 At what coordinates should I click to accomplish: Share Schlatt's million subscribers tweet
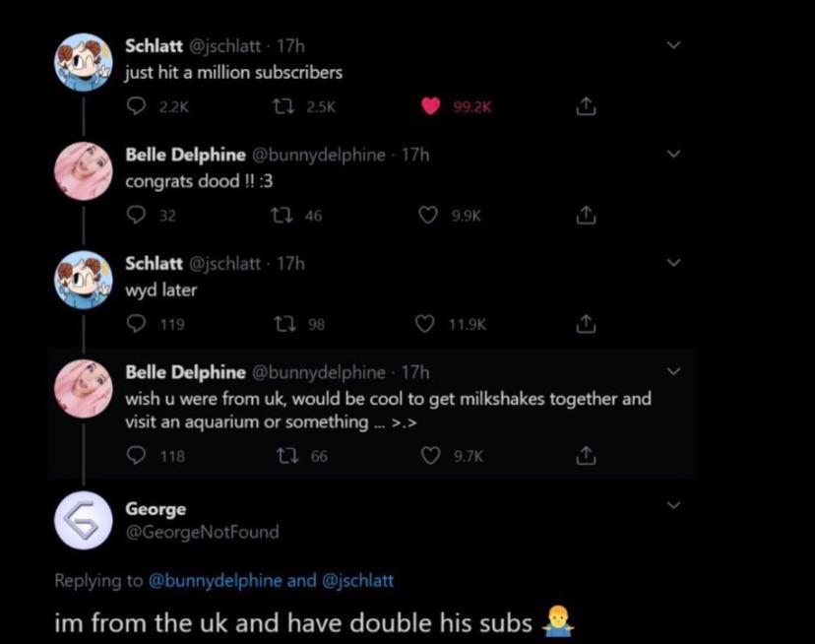tap(586, 106)
